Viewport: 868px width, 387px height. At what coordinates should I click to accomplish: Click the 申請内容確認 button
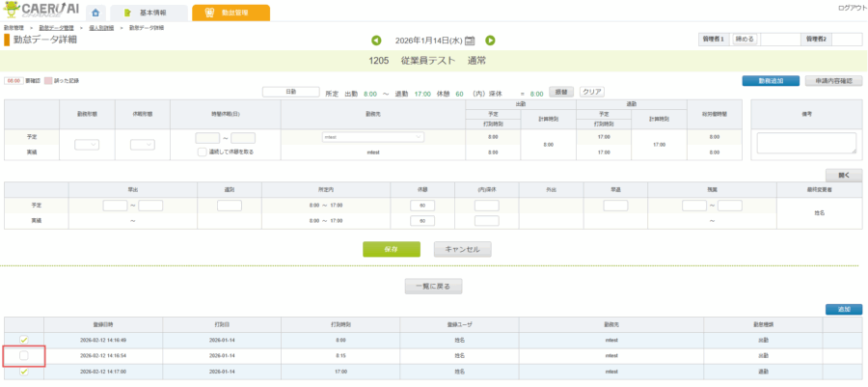pyautogui.click(x=833, y=81)
